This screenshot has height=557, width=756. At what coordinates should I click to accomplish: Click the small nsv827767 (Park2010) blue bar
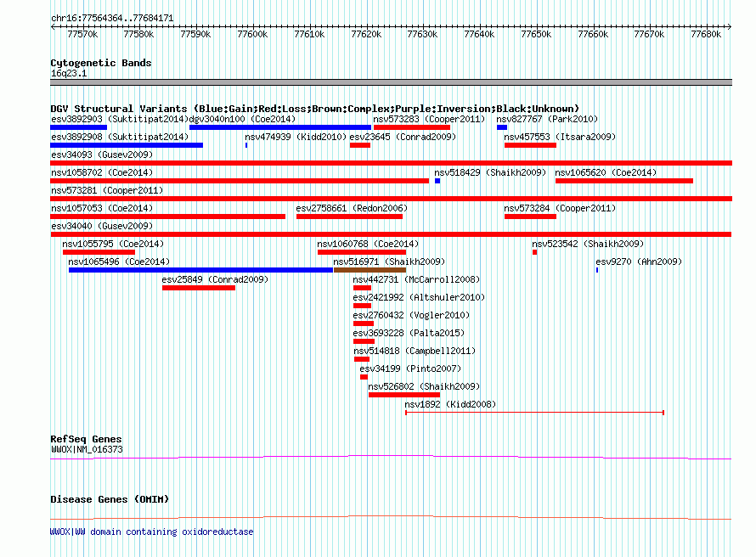pyautogui.click(x=502, y=127)
